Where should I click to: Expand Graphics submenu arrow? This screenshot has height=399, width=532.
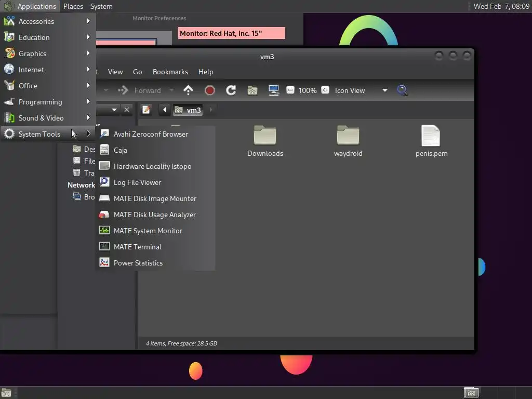(88, 54)
